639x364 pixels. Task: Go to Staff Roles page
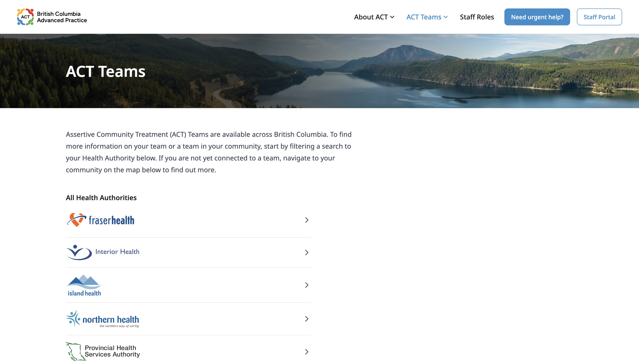[x=477, y=17]
